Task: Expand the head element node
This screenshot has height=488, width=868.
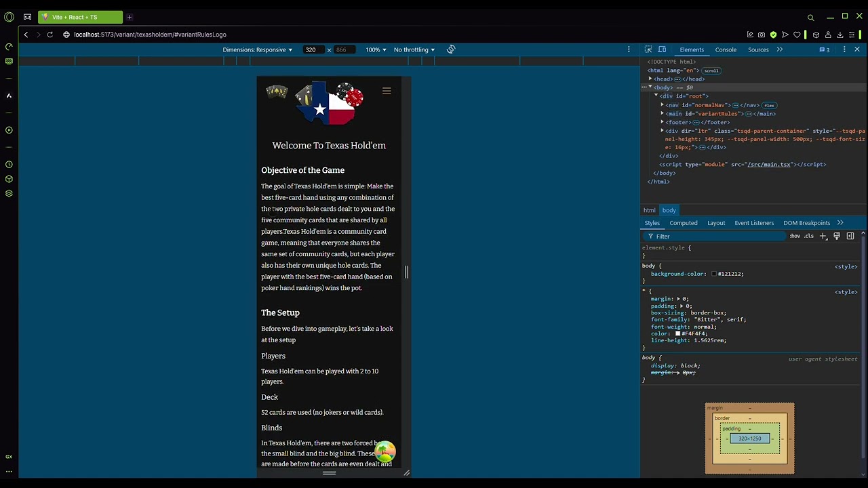Action: tap(650, 79)
